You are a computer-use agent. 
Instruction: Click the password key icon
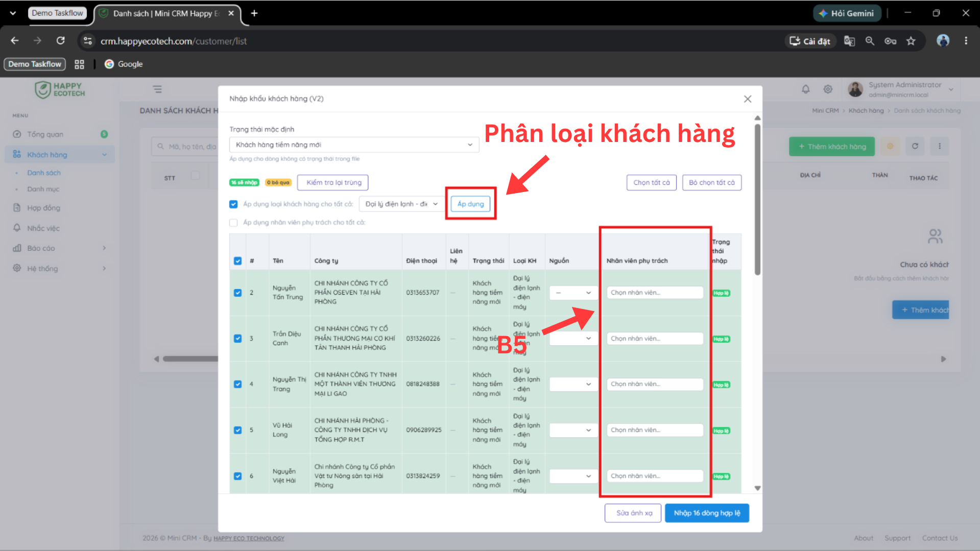890,41
